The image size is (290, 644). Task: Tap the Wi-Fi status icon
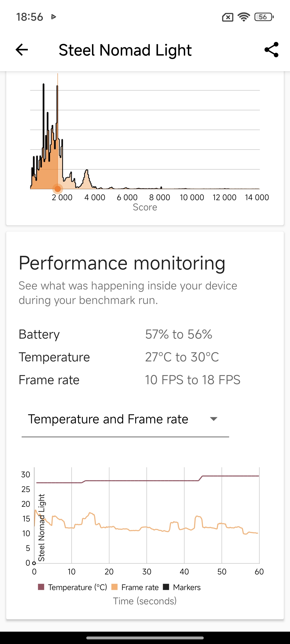244,17
